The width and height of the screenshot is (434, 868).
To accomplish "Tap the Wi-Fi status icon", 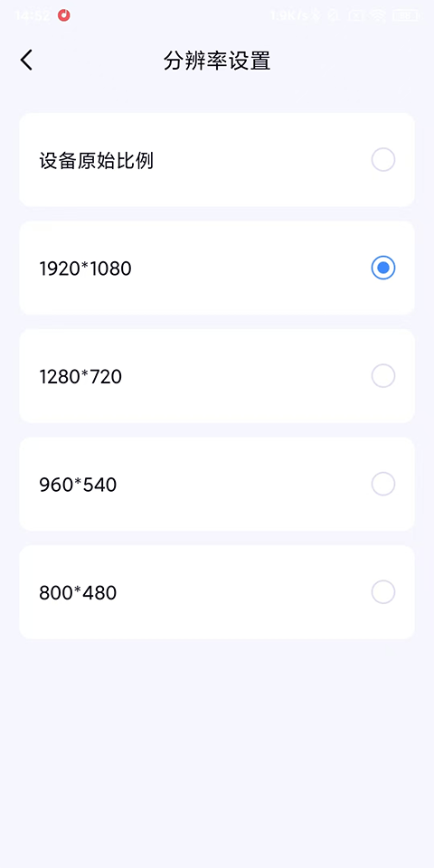I will pyautogui.click(x=378, y=15).
